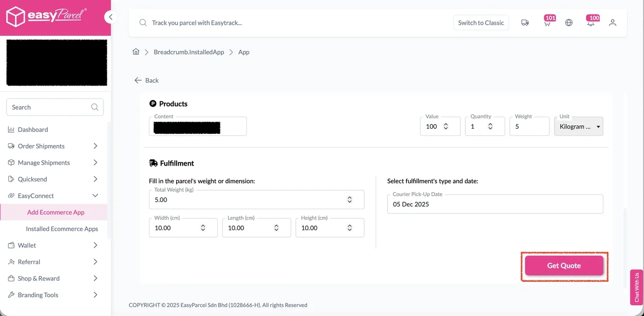Screen dimensions: 644x316
Task: Expand the Order Shipments menu
Action: [95, 146]
